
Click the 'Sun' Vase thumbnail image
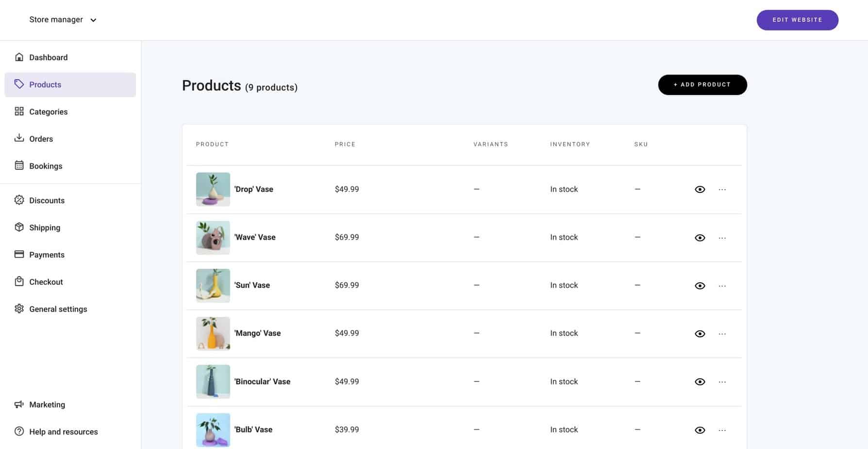pyautogui.click(x=213, y=286)
